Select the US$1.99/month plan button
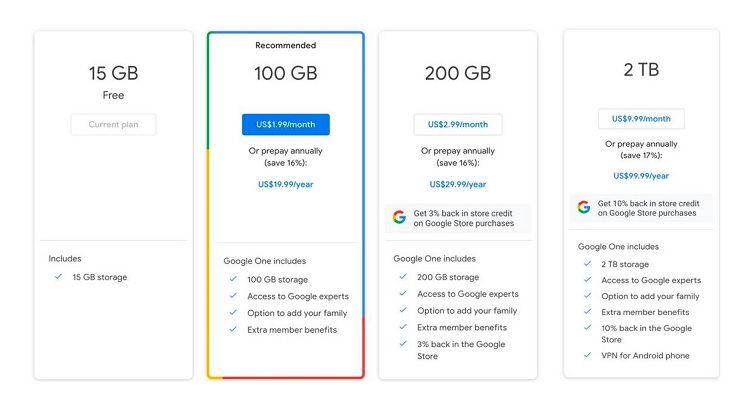 (286, 124)
